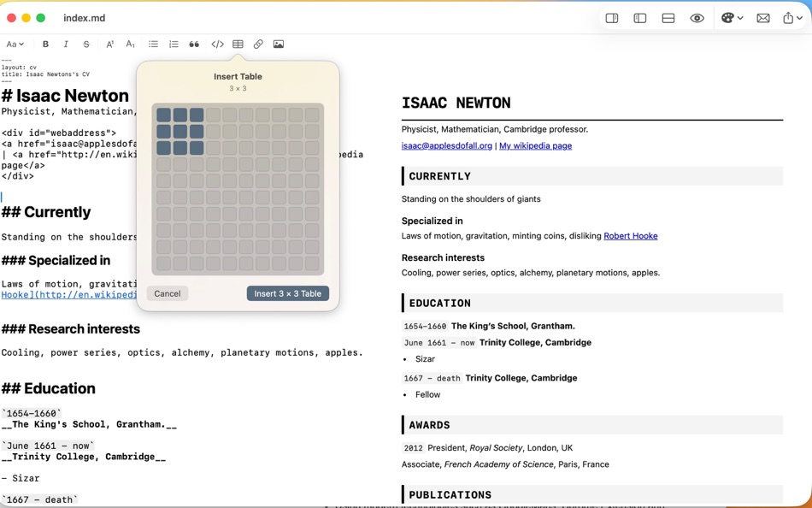Click the 'layout: cv' front matter line
812x508 pixels.
click(19, 68)
